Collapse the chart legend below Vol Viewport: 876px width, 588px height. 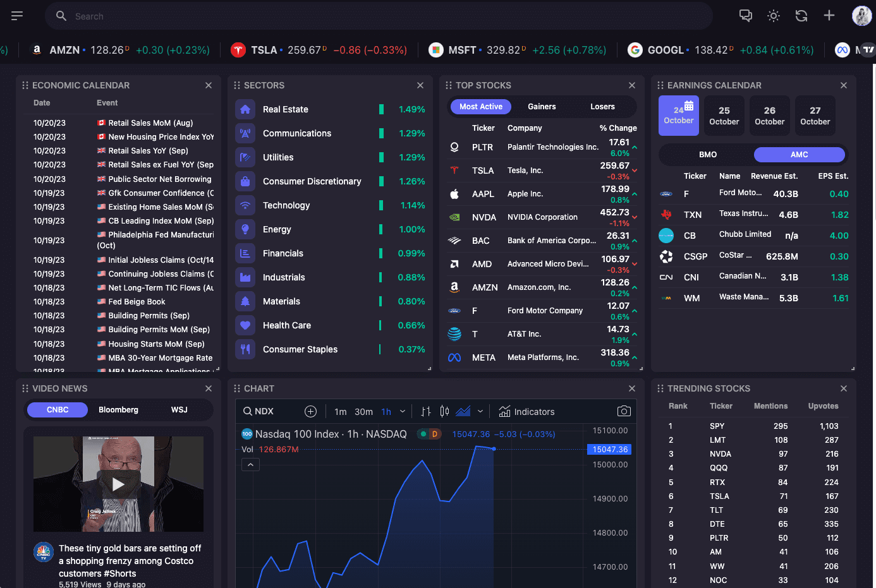click(250, 465)
